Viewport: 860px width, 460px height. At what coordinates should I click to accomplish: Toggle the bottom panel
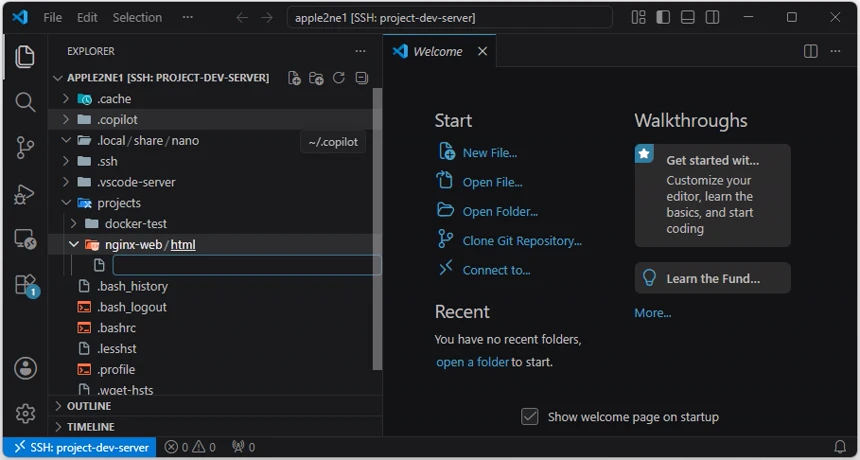tap(688, 18)
